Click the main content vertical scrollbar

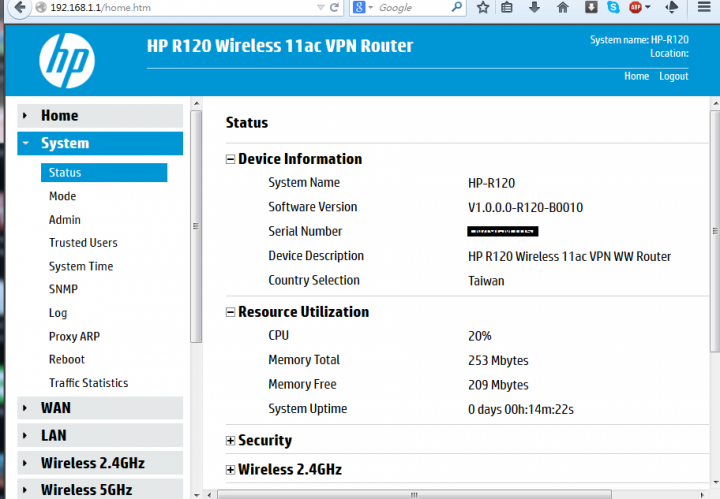click(x=715, y=231)
